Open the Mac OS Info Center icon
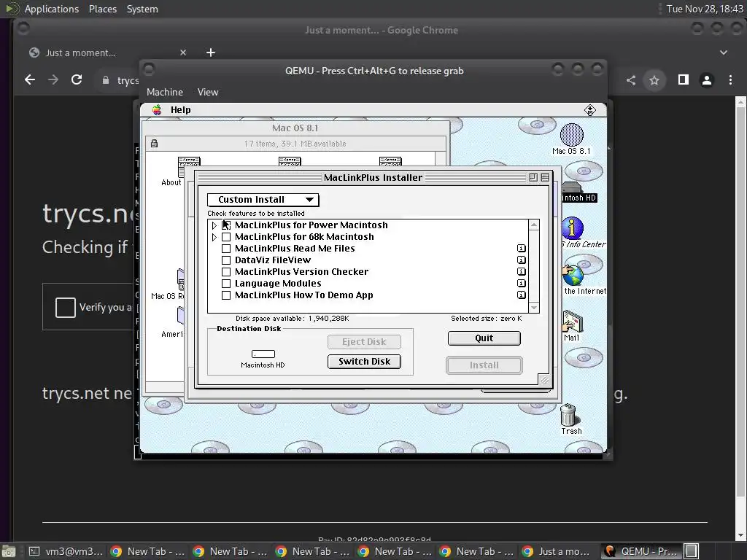 (x=572, y=227)
